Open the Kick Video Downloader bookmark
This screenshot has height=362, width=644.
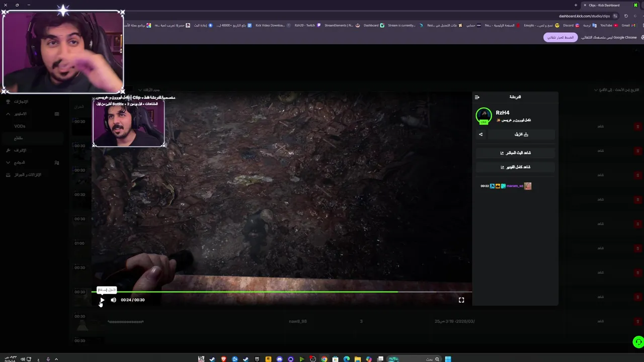click(x=273, y=26)
